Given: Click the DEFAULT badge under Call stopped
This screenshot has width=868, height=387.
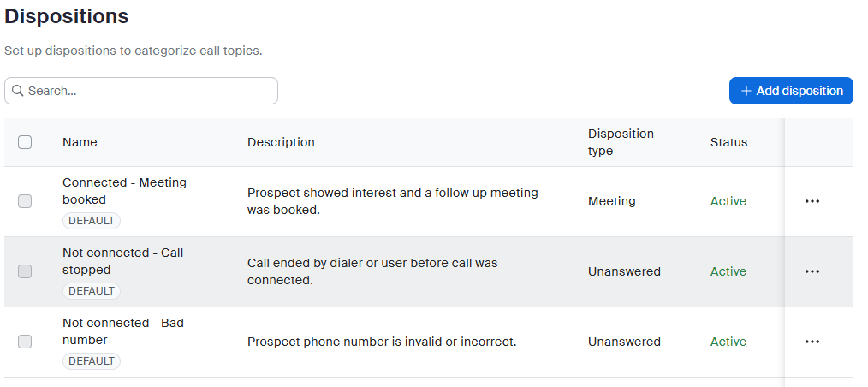Looking at the screenshot, I should pyautogui.click(x=92, y=291).
